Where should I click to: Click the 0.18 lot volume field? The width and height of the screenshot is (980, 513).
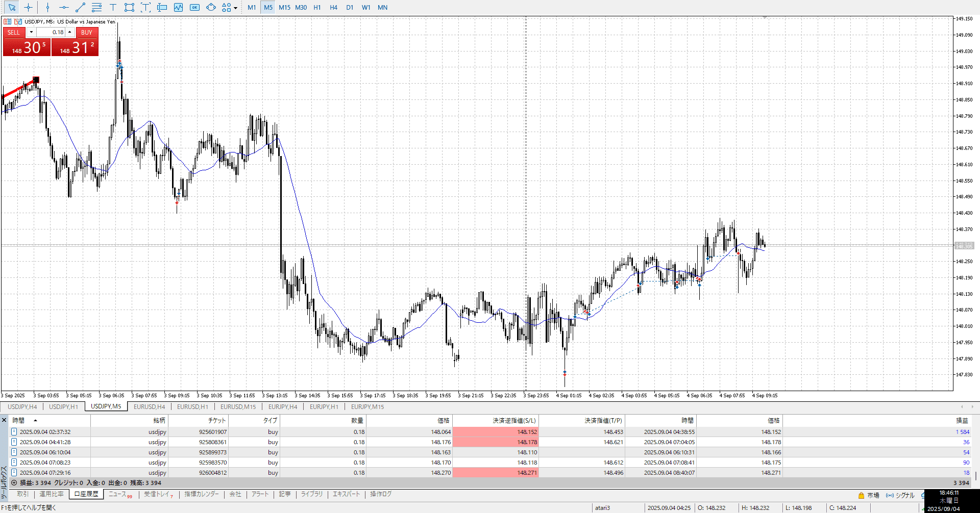51,32
